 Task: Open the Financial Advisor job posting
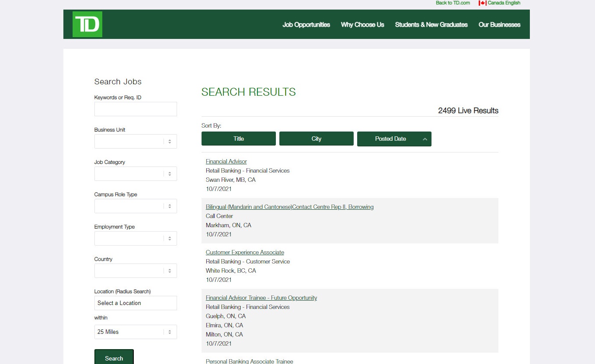pos(226,162)
